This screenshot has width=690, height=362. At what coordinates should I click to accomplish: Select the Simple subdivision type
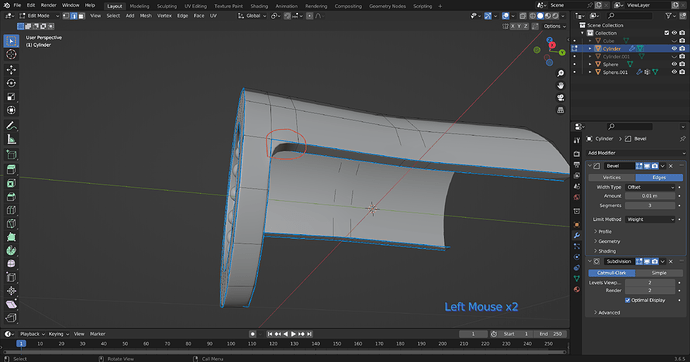point(659,273)
